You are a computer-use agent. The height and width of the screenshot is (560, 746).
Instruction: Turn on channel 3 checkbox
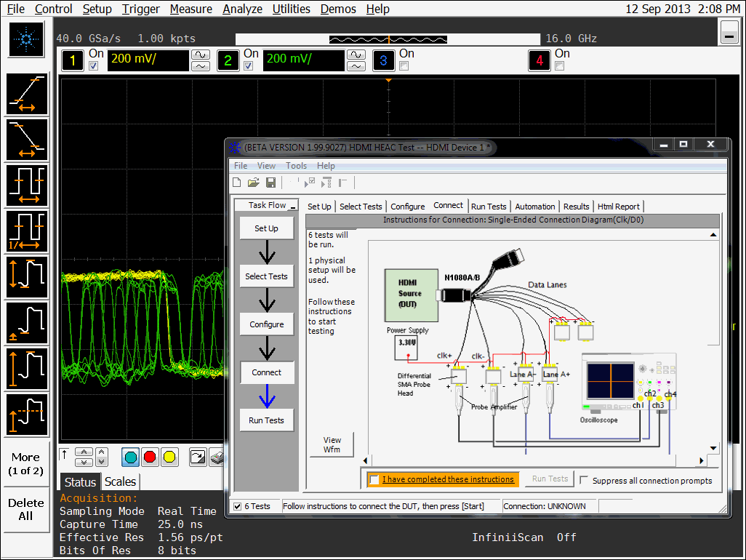tap(404, 66)
